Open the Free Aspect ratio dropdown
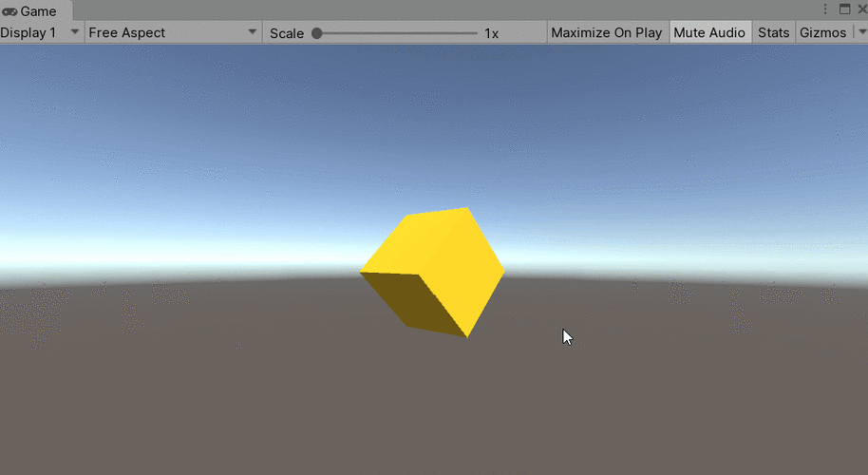 (173, 32)
